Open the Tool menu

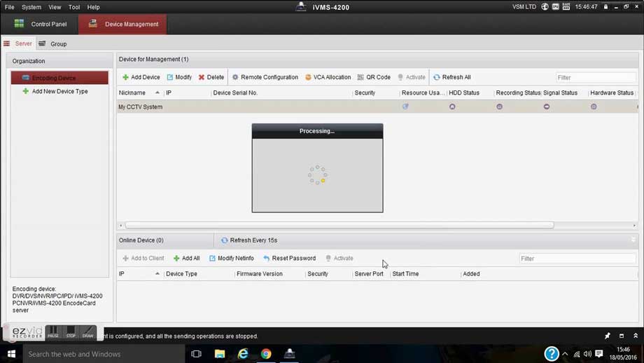[74, 7]
